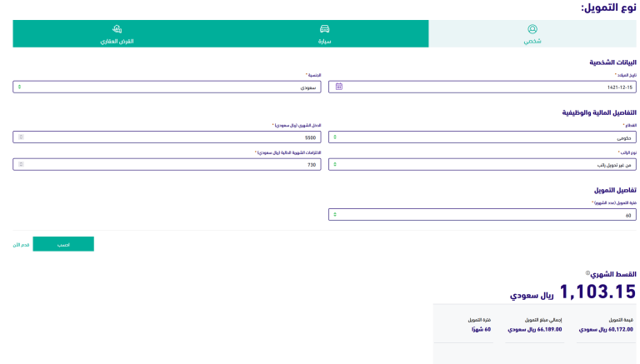Open the salary type dropdown
Screen dimensions: 640x364
(482, 164)
